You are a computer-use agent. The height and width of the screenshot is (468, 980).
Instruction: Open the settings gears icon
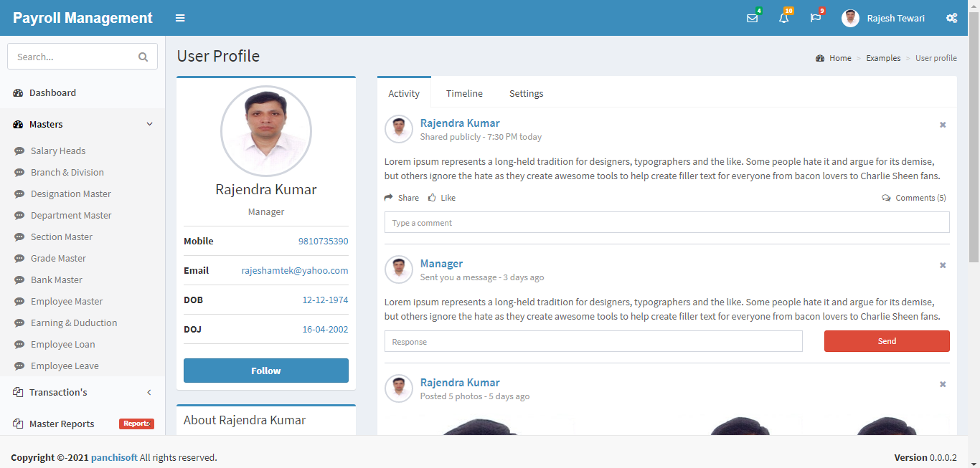tap(951, 18)
